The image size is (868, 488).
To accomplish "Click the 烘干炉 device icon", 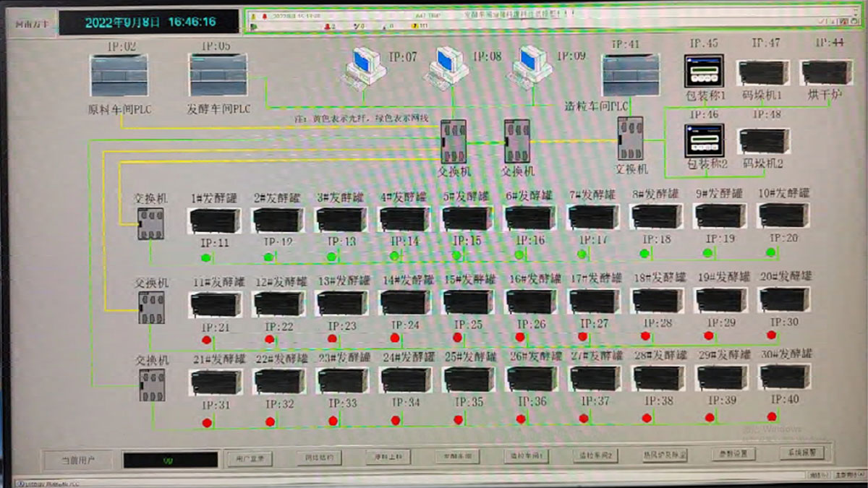I will [825, 72].
